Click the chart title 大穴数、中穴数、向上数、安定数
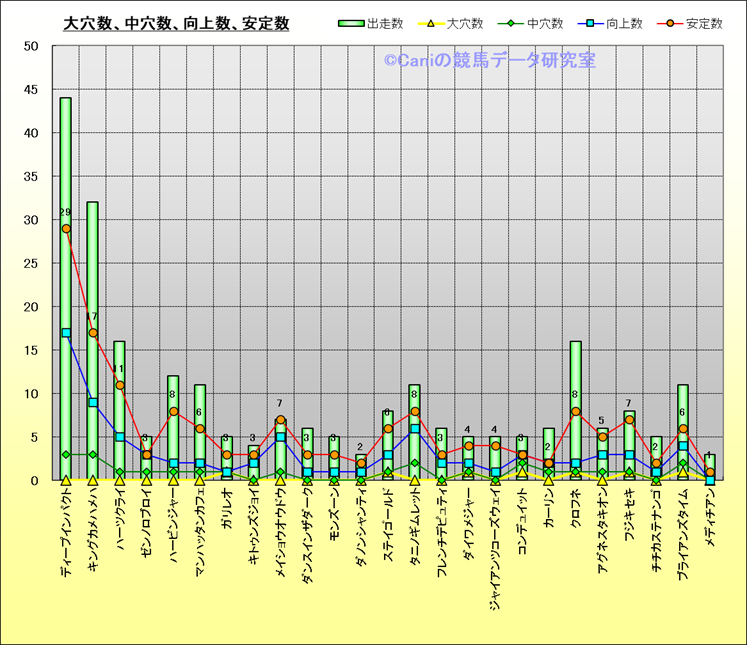 [x=176, y=23]
